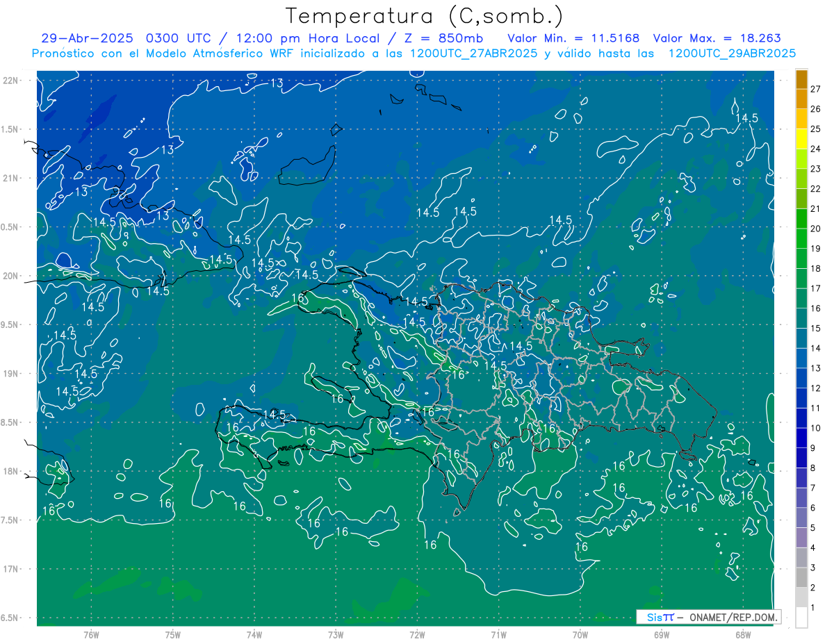
Task: Click the 12 value on the color scale
Action: [x=816, y=388]
